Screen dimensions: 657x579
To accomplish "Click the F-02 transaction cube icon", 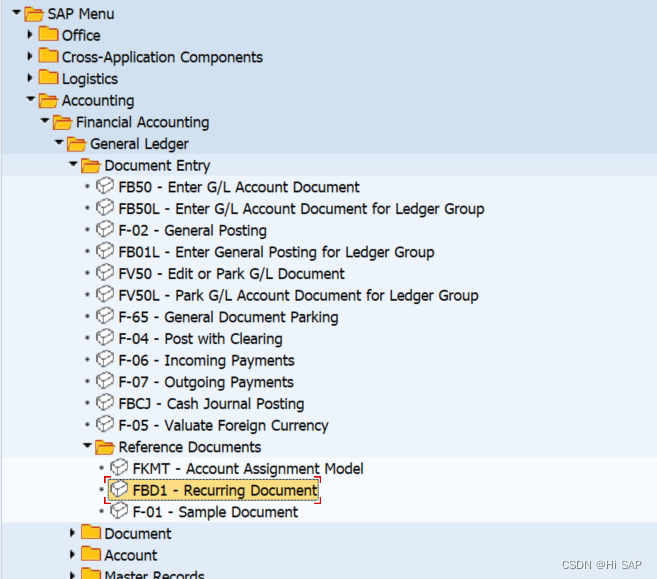I will tap(105, 229).
